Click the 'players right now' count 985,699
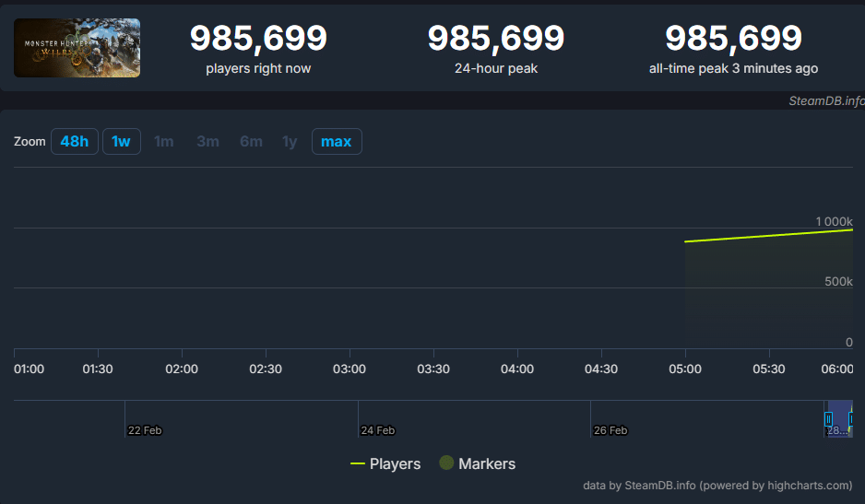 [x=258, y=38]
